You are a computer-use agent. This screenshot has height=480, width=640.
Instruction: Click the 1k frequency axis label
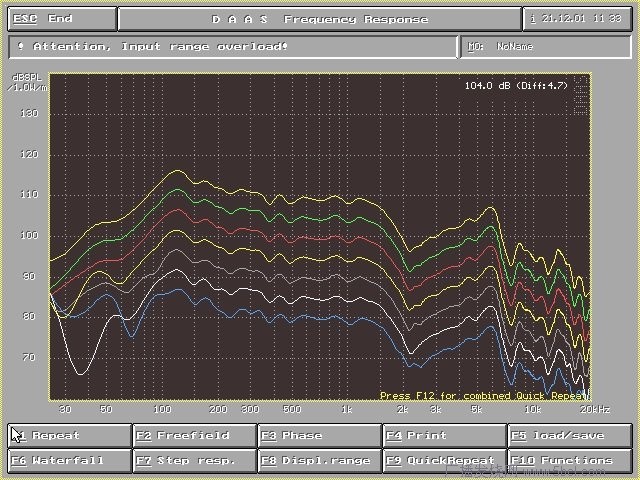click(x=346, y=410)
